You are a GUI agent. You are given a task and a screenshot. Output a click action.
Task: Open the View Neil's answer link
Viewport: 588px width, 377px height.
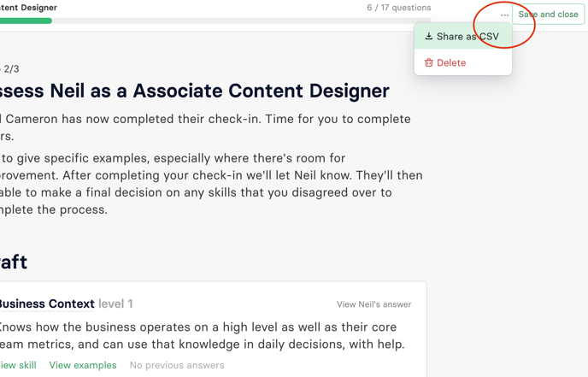click(x=373, y=304)
